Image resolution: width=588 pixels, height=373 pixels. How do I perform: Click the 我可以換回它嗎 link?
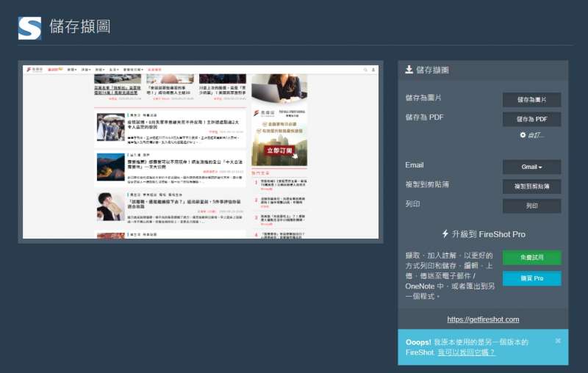coord(466,352)
